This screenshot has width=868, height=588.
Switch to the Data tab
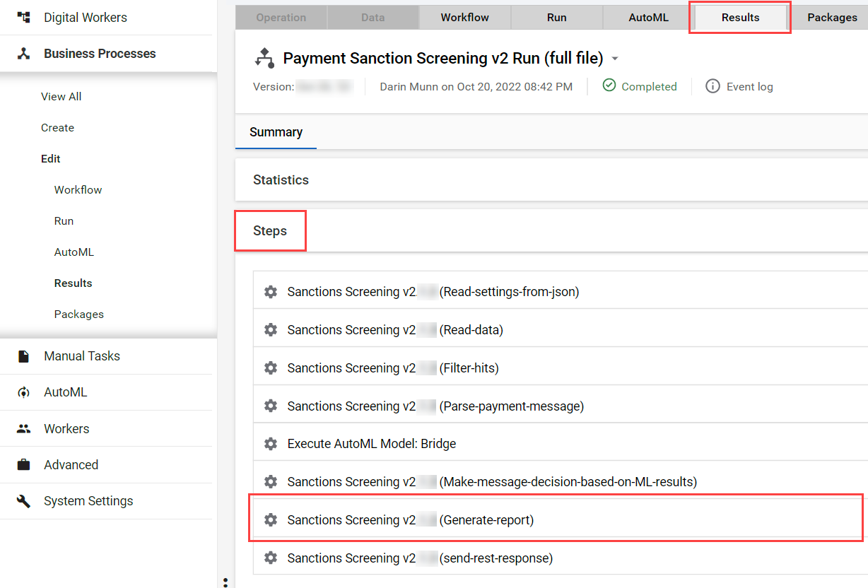coord(373,18)
